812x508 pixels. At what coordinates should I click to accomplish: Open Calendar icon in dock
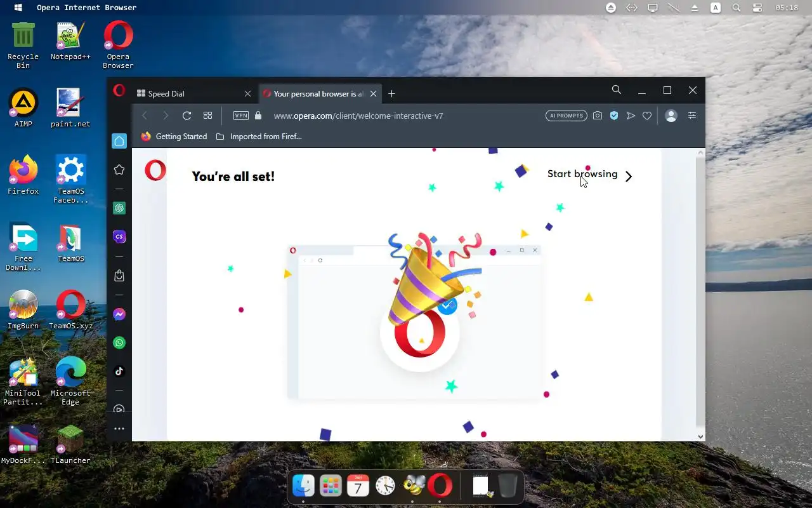point(358,486)
